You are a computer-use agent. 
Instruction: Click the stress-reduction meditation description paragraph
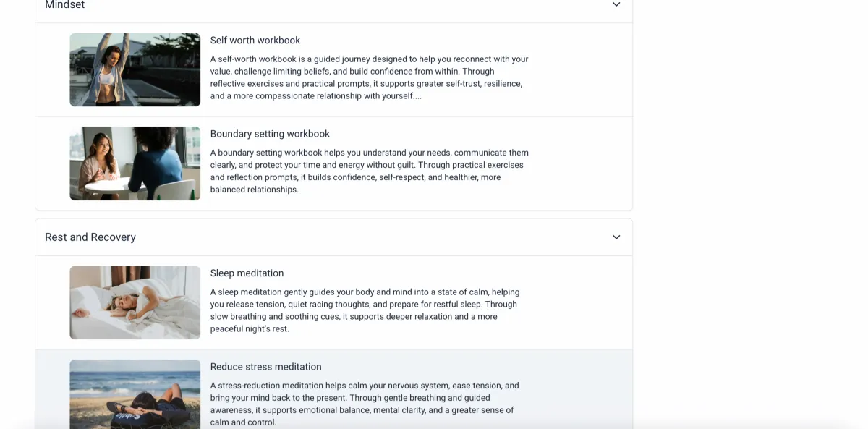click(365, 404)
